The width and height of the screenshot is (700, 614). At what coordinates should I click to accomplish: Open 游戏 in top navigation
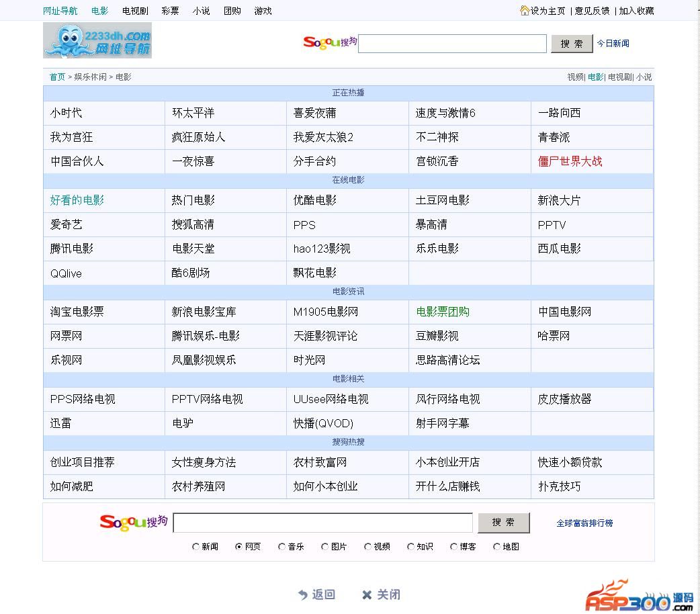(x=263, y=11)
